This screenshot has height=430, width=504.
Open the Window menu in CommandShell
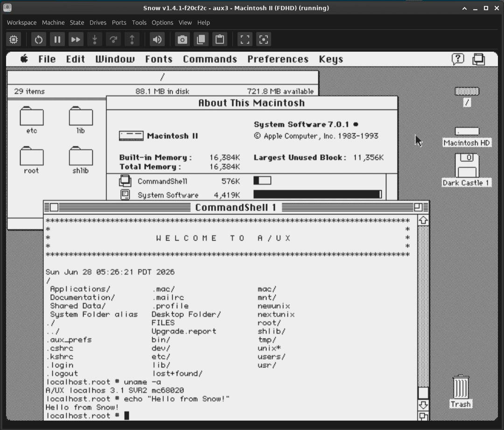(115, 59)
